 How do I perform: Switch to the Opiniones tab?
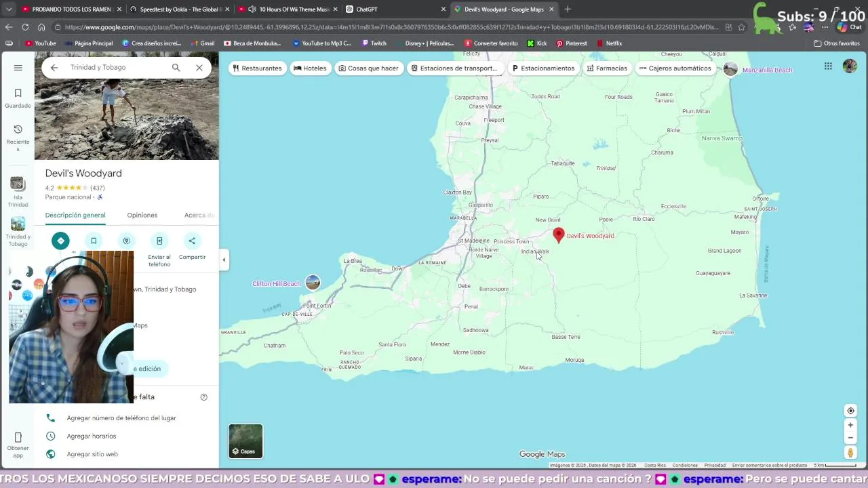[142, 216]
